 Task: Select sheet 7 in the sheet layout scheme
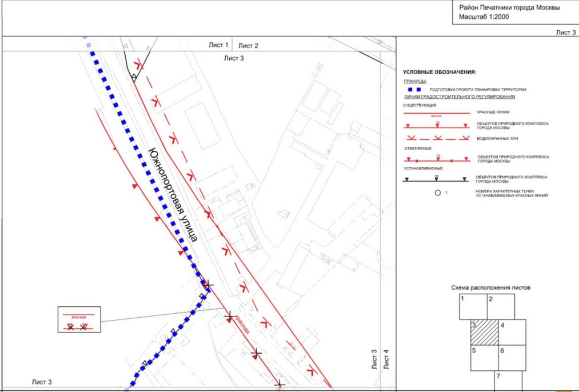[508, 381]
